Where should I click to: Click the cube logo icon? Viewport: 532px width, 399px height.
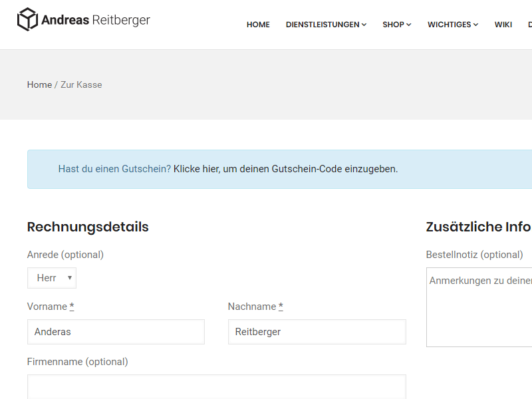click(27, 19)
